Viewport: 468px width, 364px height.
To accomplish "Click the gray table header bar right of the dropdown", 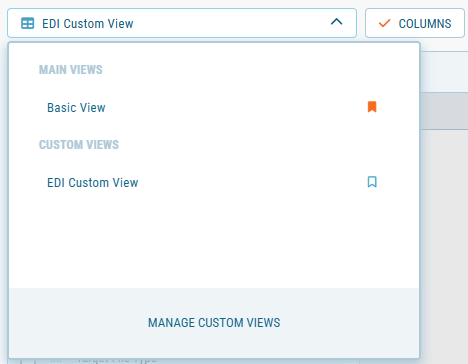I will tap(444, 111).
